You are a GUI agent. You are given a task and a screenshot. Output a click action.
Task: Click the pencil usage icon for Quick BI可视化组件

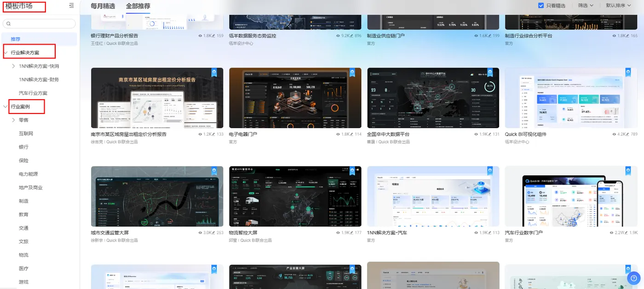628,134
